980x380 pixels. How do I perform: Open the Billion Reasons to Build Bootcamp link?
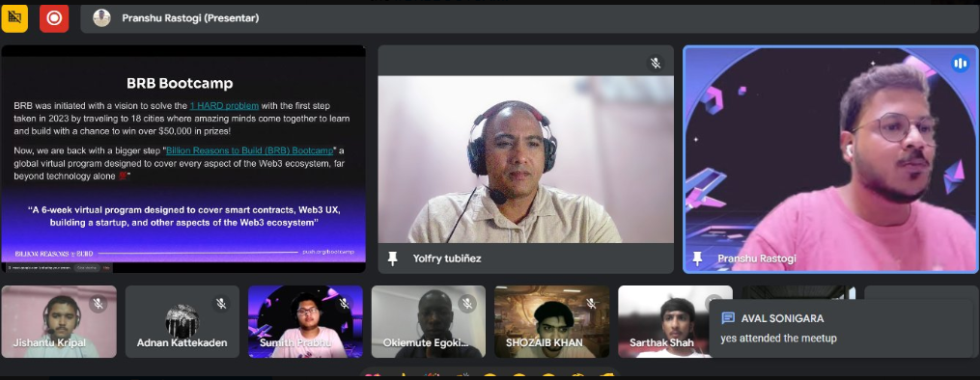pyautogui.click(x=249, y=151)
